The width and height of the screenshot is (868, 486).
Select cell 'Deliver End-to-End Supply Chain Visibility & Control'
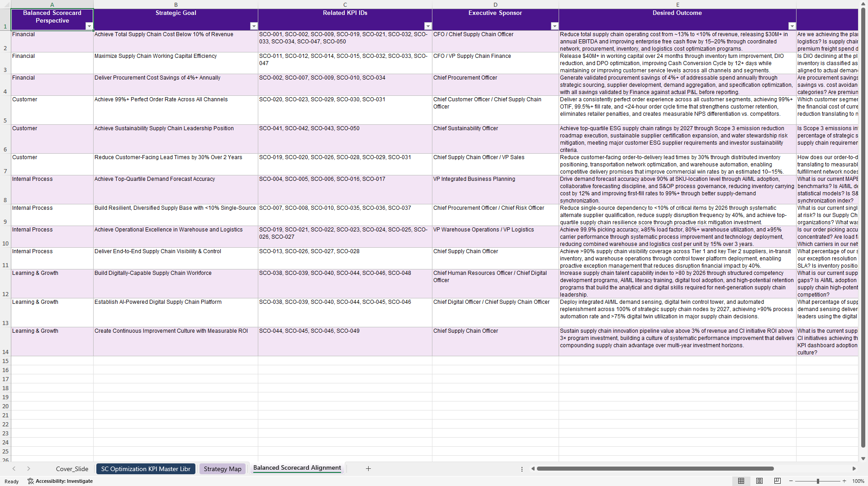(x=175, y=258)
